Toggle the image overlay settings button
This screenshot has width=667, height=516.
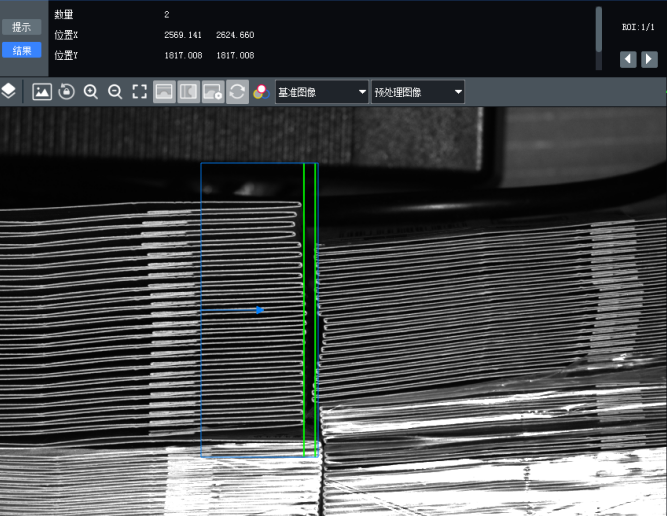[x=213, y=92]
